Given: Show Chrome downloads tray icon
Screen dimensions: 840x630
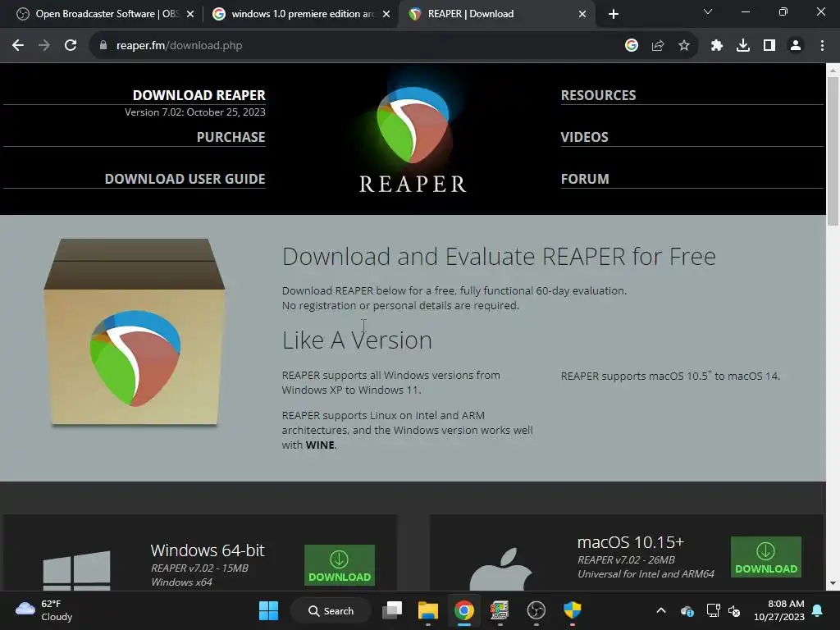Looking at the screenshot, I should tap(743, 46).
